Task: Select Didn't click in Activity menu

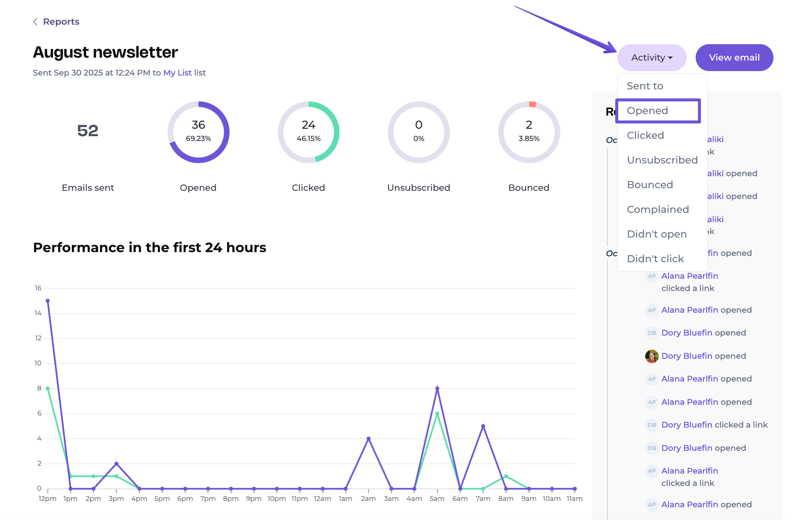Action: tap(655, 259)
